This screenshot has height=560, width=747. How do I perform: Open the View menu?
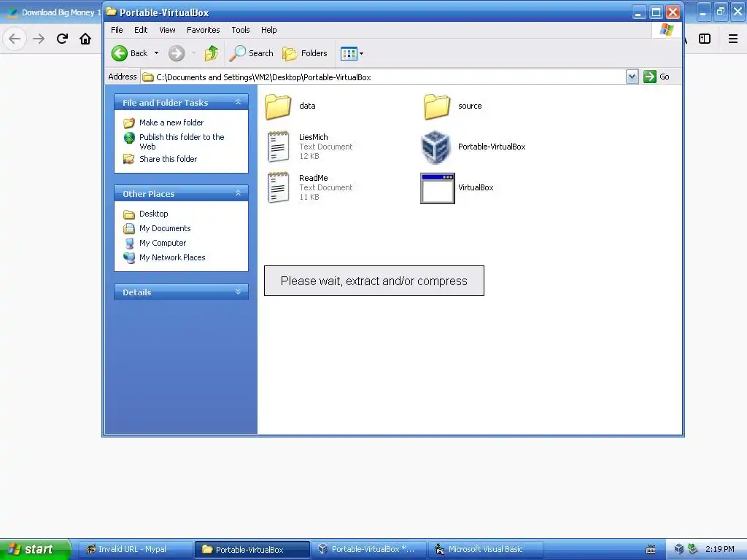(167, 30)
